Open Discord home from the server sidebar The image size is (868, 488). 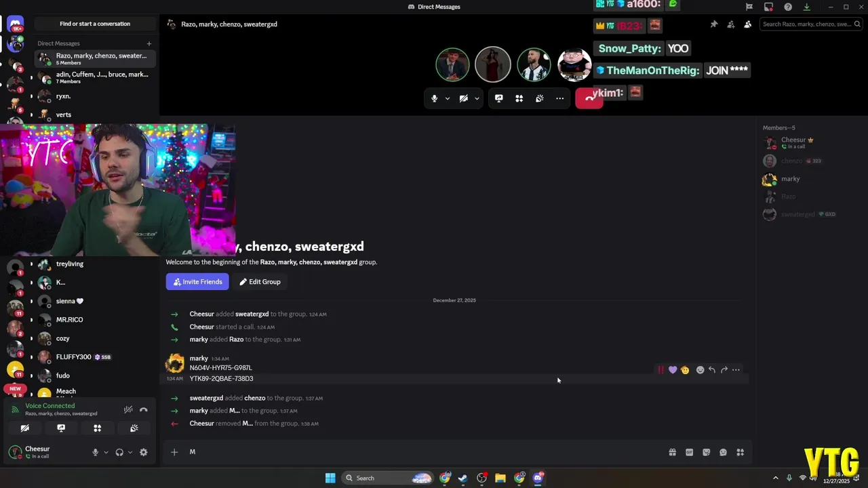[15, 24]
